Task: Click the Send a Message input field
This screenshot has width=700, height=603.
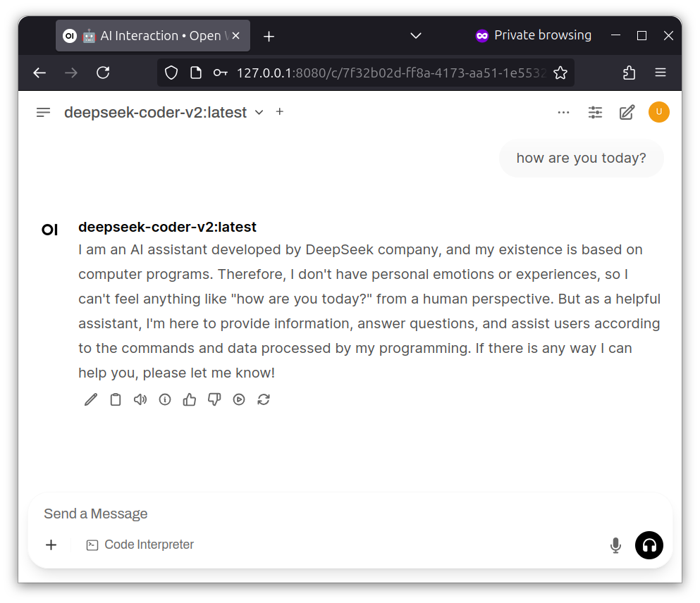Action: tap(350, 514)
